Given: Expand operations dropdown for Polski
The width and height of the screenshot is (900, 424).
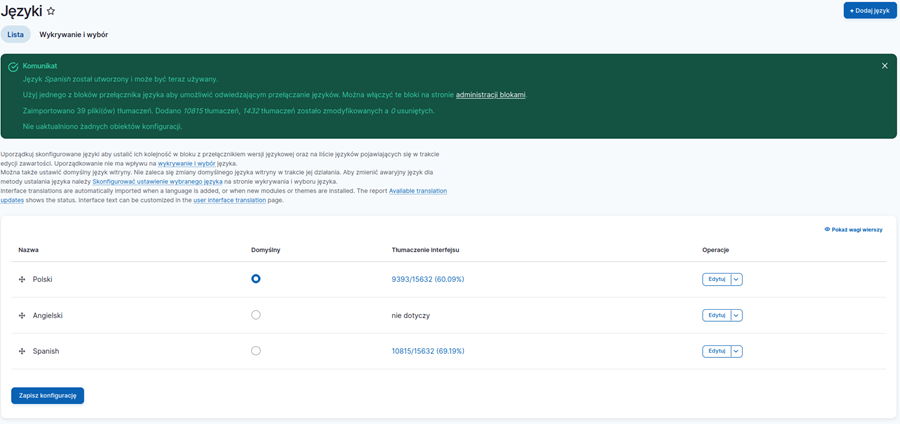Looking at the screenshot, I should (737, 280).
